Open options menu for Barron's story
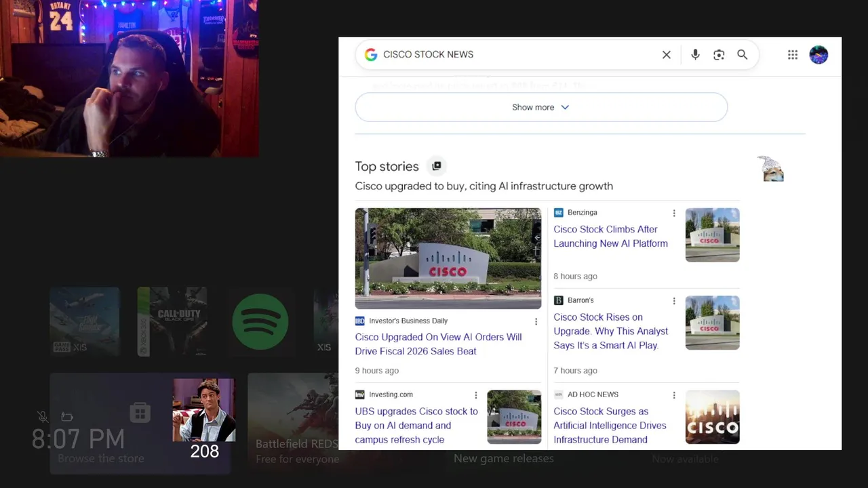Viewport: 868px width, 488px height. point(674,301)
